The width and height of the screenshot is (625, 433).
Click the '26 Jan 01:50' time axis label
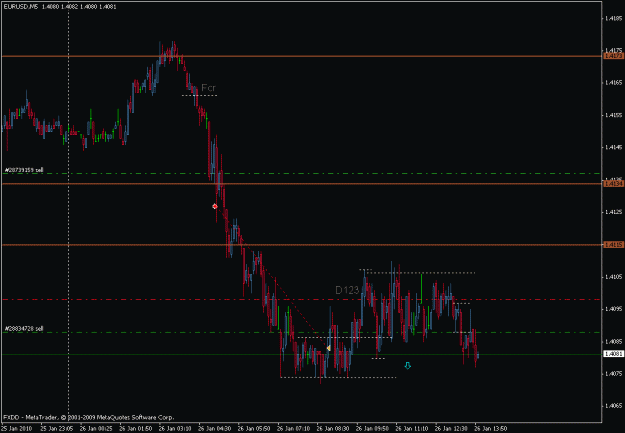tap(136, 429)
